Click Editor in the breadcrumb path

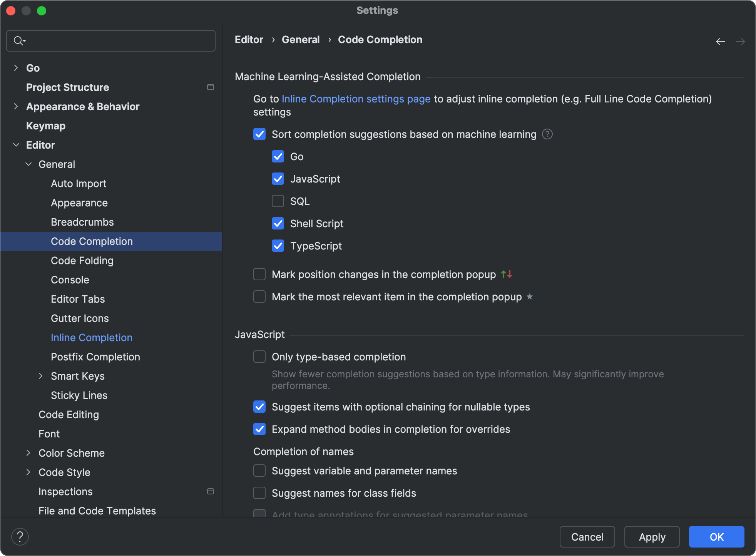(x=249, y=39)
